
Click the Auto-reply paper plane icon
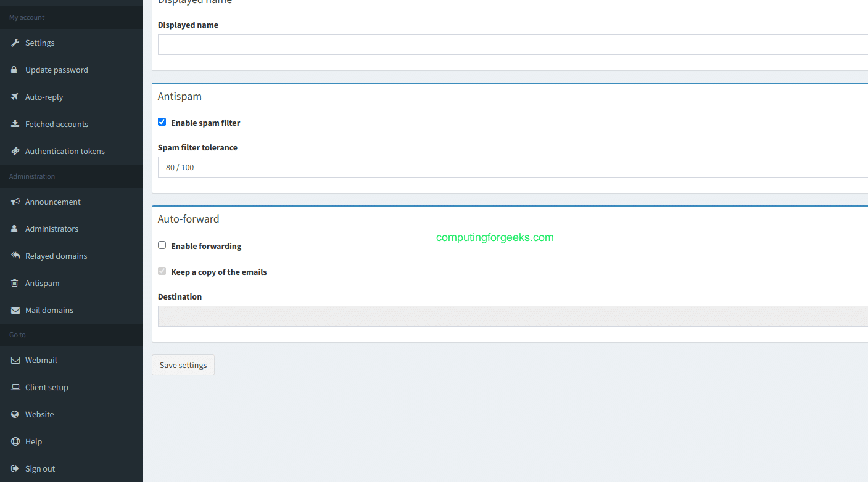14,97
